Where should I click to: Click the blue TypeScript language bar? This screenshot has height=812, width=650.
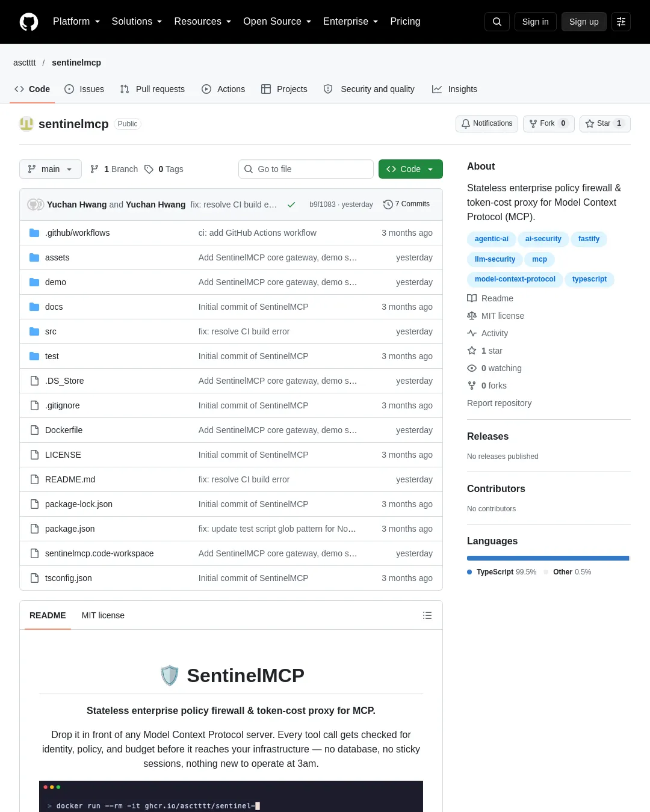click(x=548, y=558)
